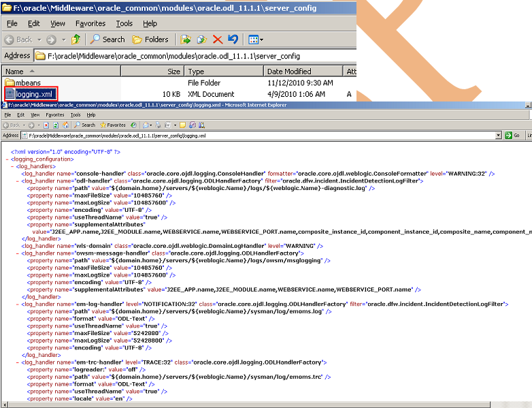This screenshot has width=532, height=408.
Task: Open Help menu in Explorer window
Action: point(150,23)
